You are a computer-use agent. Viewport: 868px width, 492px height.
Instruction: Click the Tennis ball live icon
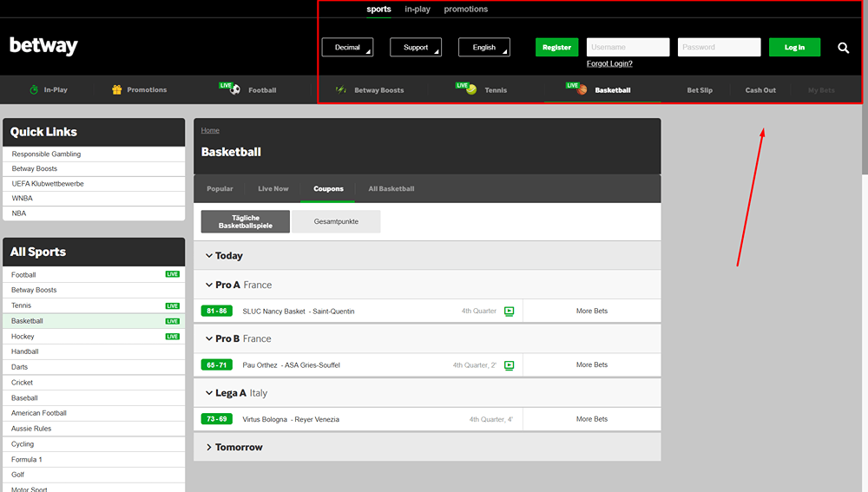(466, 88)
